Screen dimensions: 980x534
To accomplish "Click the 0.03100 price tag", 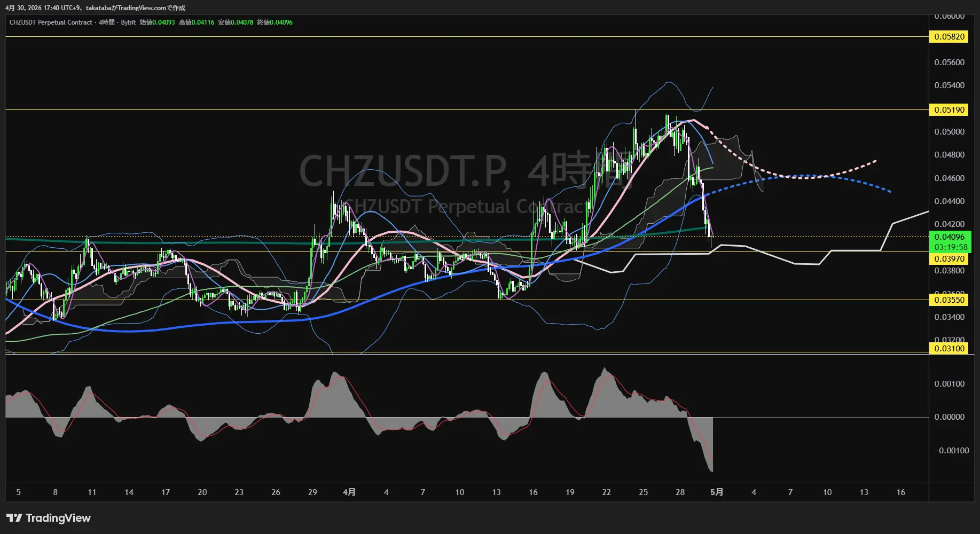I will tap(949, 349).
